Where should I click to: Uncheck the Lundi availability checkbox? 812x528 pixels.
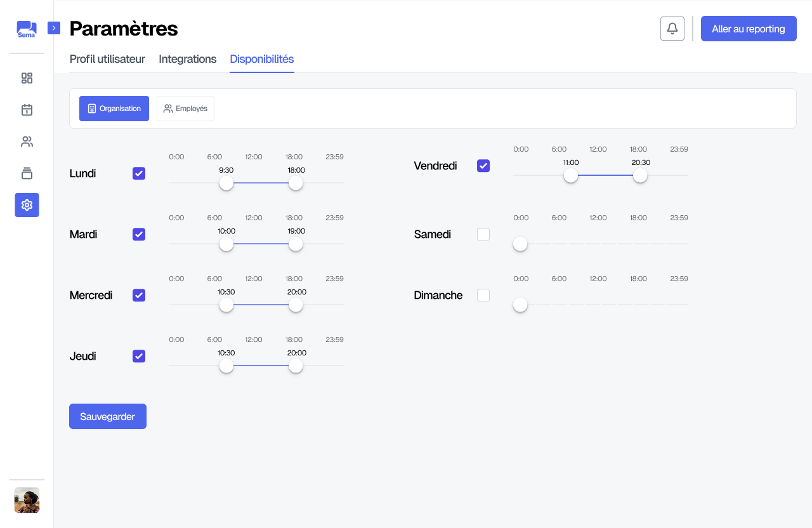[x=139, y=173]
